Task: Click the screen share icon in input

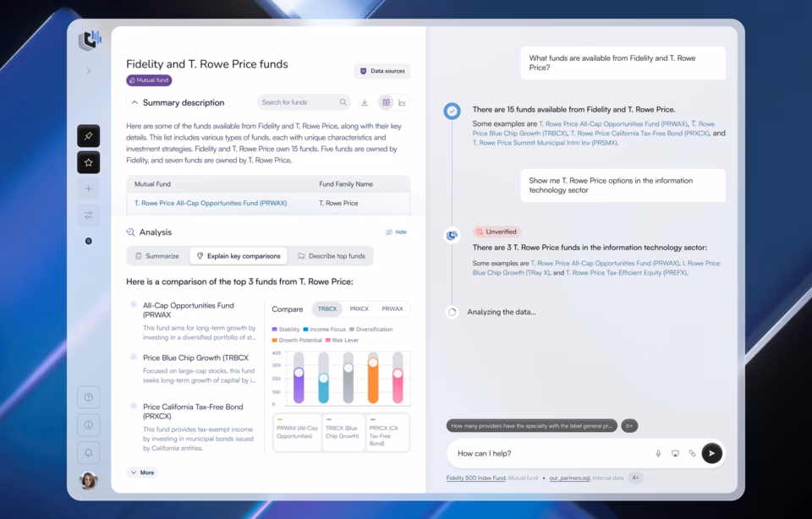Action: (675, 453)
